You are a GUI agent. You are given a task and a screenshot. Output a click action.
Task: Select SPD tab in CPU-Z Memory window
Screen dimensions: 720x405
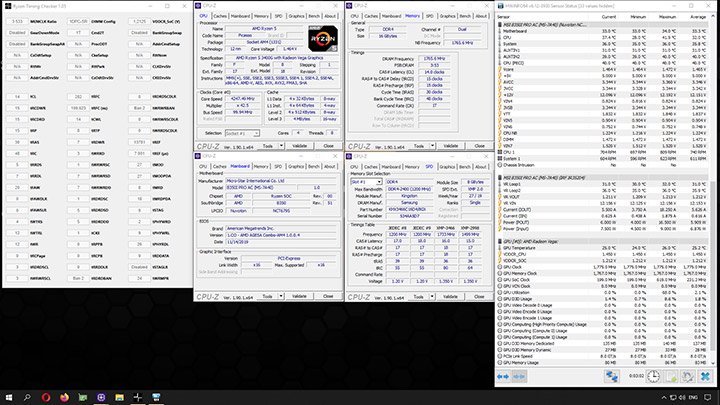(x=429, y=16)
